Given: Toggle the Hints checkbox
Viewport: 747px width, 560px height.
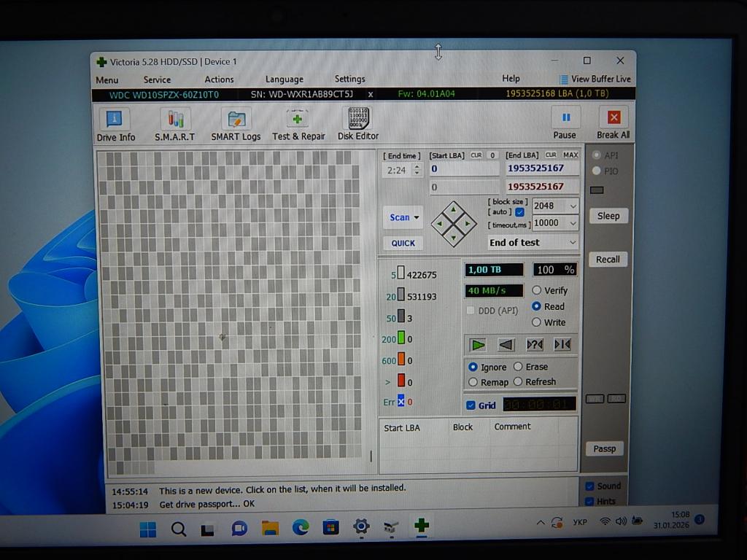Looking at the screenshot, I should [589, 501].
